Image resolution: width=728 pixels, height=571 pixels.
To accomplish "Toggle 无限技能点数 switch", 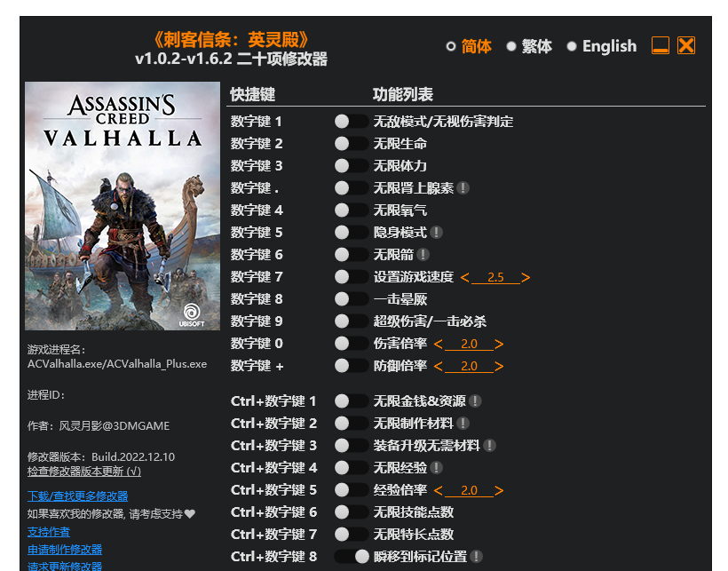I will 352,512.
